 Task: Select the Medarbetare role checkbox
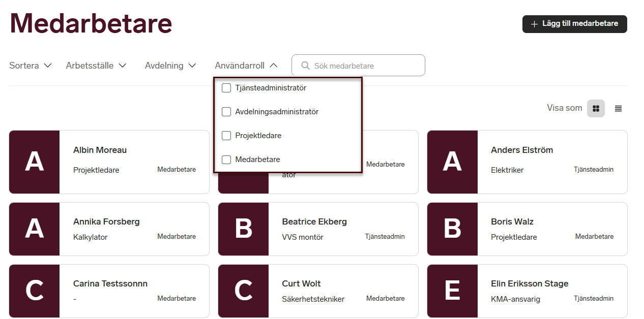point(226,160)
